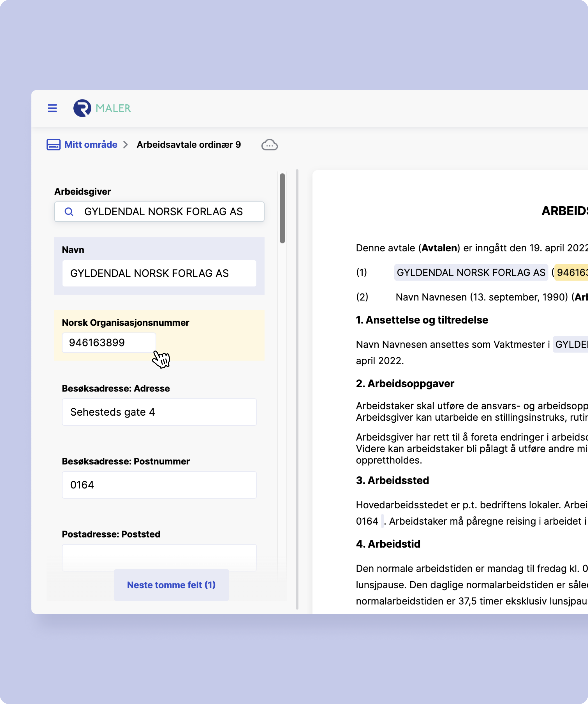Click the breadcrumb chevron separator
Screen dimensions: 588x704
pos(126,145)
